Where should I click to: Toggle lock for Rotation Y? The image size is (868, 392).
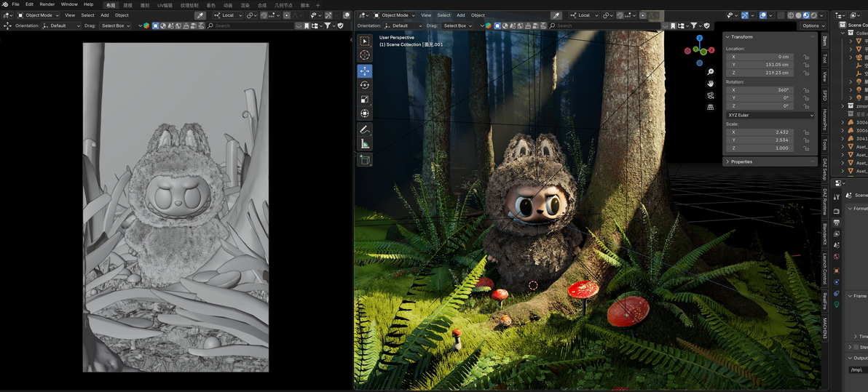tap(806, 98)
